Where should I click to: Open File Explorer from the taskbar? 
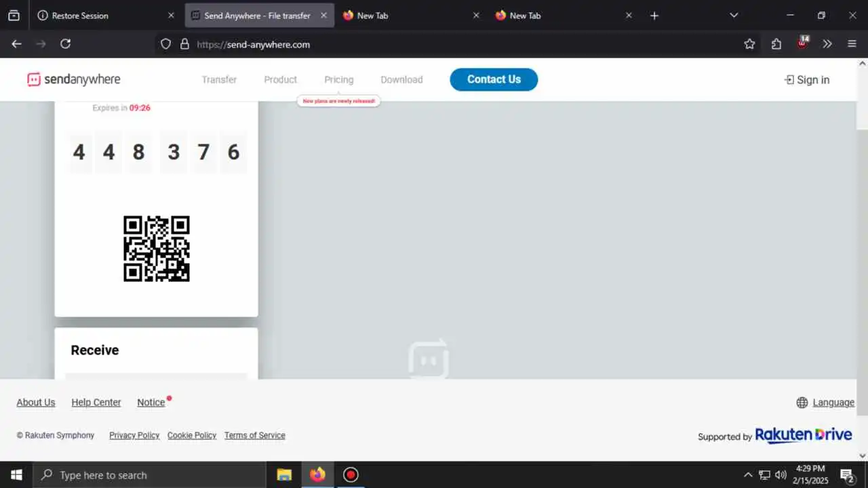[x=284, y=475]
